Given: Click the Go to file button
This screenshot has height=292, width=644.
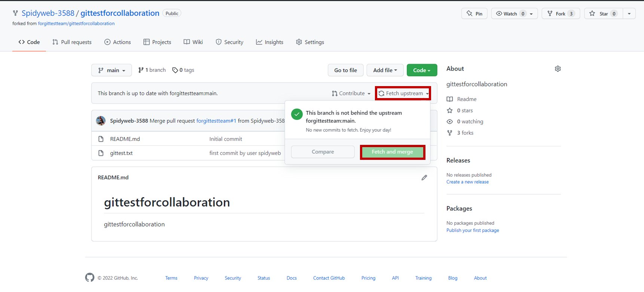Looking at the screenshot, I should (345, 70).
